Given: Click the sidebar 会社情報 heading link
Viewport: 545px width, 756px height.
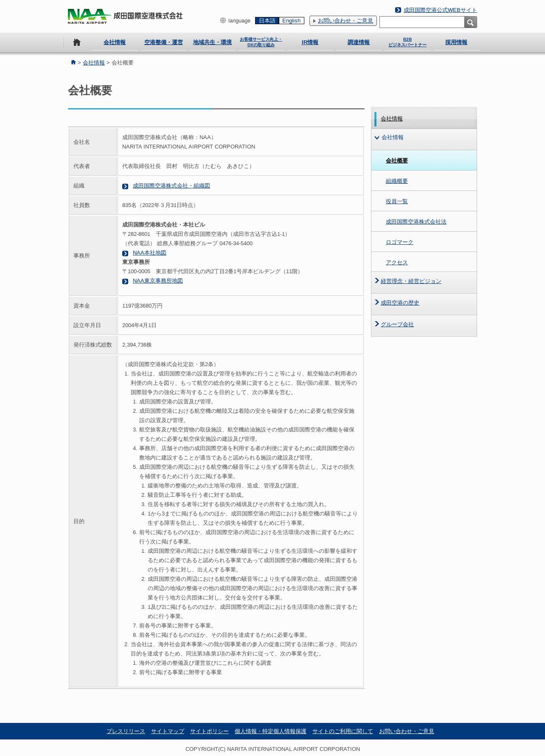Looking at the screenshot, I should click(392, 119).
